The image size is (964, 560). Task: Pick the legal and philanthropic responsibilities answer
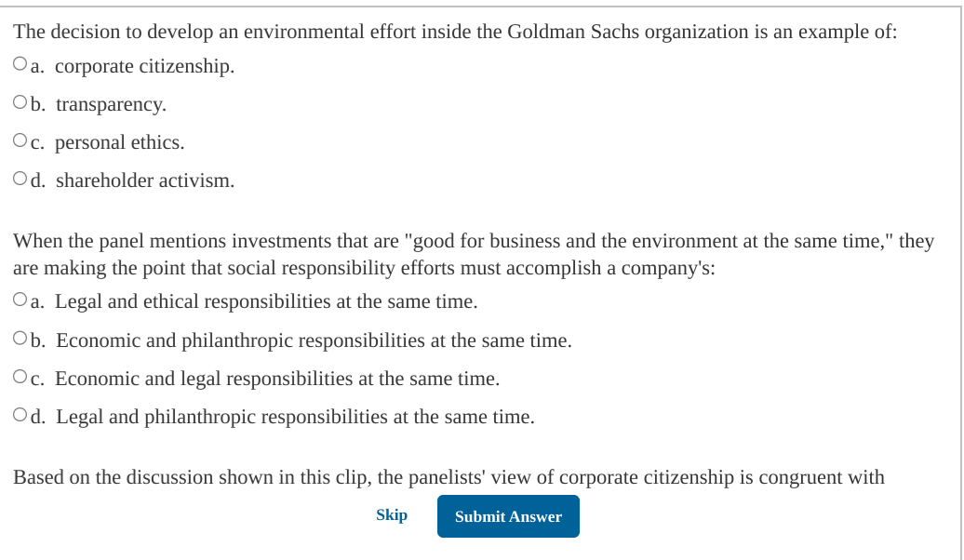[20, 412]
